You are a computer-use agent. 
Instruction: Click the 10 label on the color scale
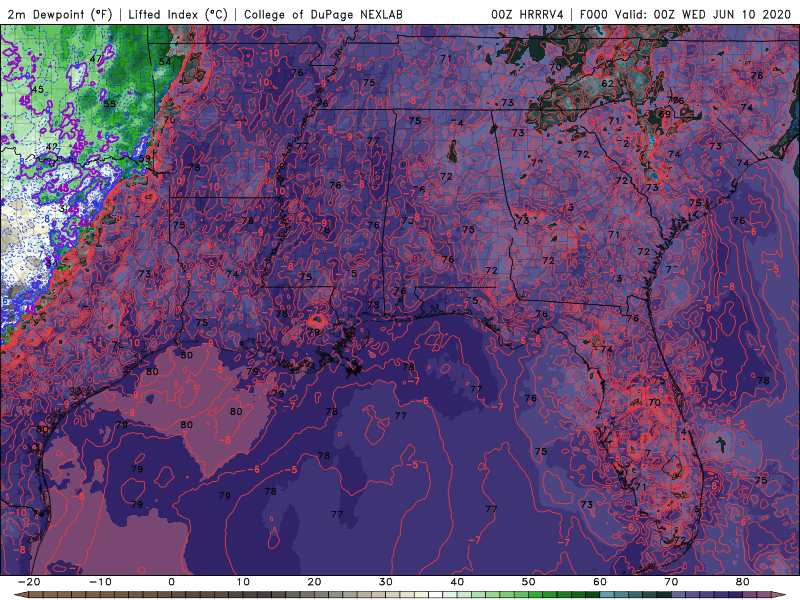tap(243, 582)
